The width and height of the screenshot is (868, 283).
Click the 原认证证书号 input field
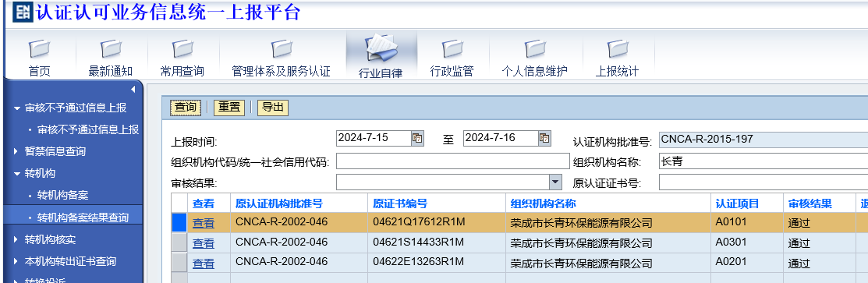pos(763,182)
